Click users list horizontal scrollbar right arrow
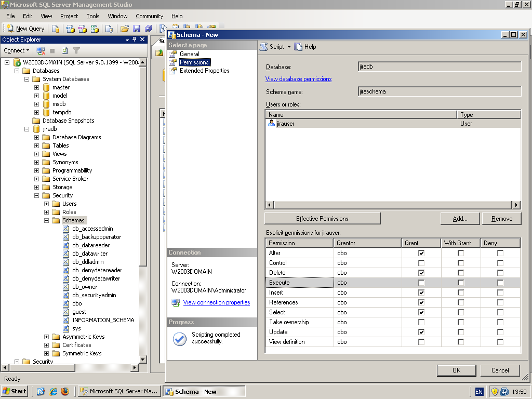This screenshot has height=399, width=532. tap(516, 205)
